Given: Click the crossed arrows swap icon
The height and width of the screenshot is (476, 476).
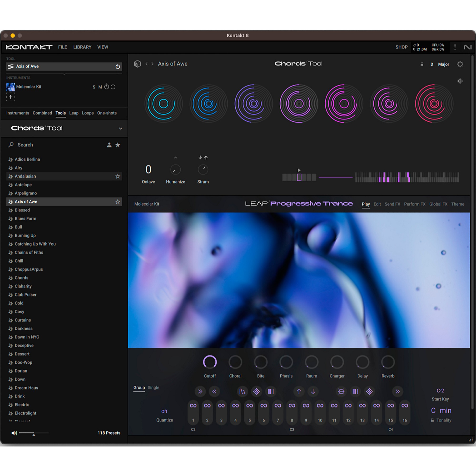Looking at the screenshot, I should tap(341, 391).
